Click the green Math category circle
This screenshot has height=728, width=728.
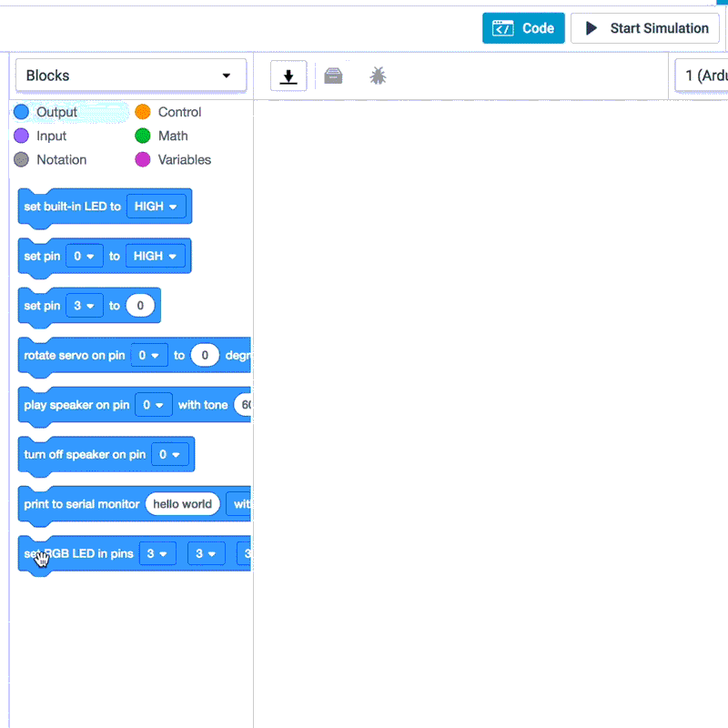point(143,136)
